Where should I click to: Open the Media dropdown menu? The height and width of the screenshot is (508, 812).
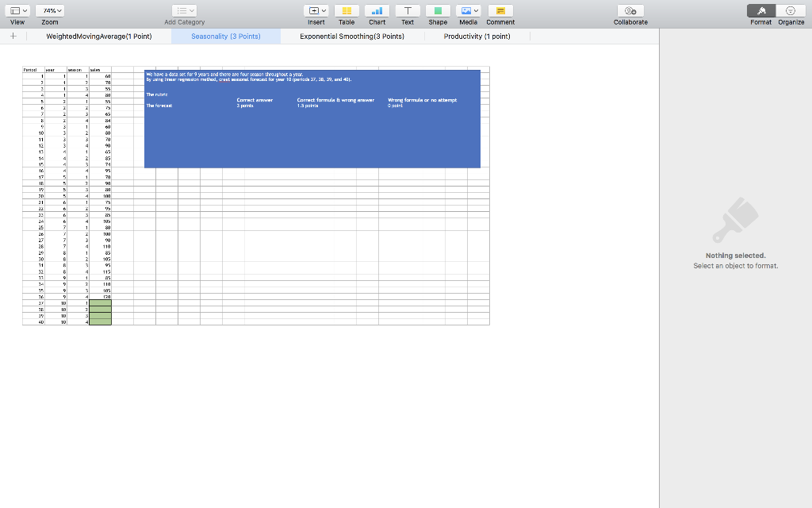coord(468,10)
